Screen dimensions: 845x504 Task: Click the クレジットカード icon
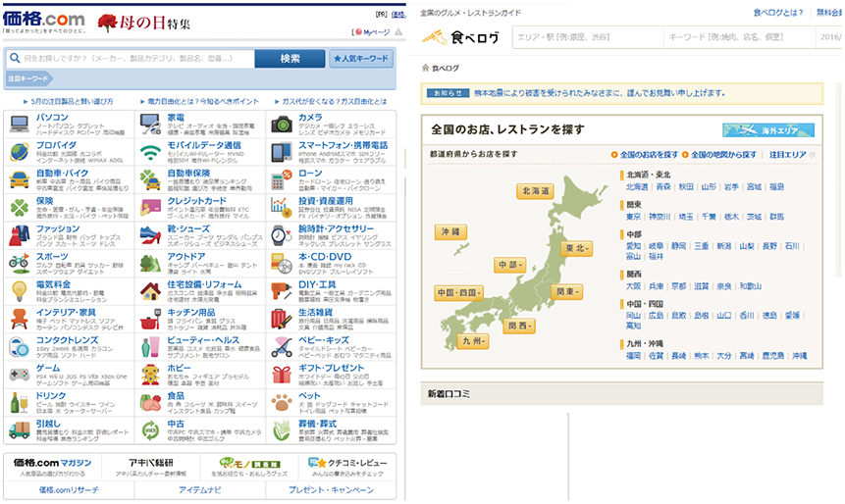click(150, 207)
